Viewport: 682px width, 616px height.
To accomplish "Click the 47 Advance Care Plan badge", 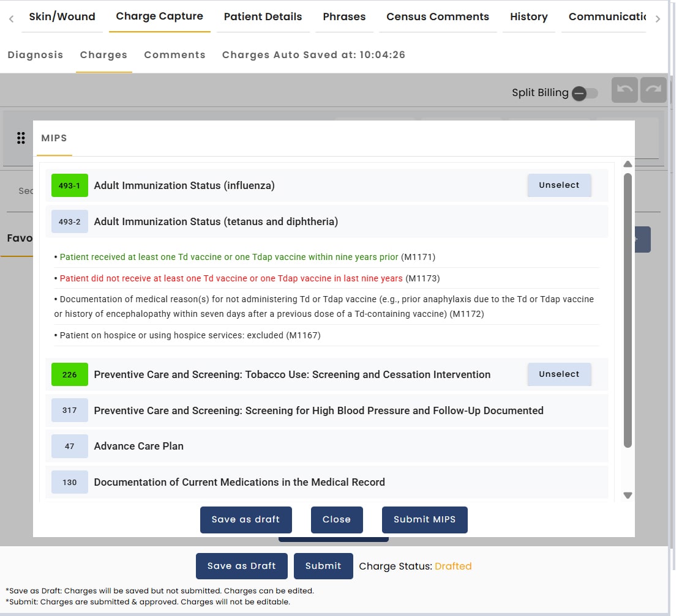I will point(69,446).
